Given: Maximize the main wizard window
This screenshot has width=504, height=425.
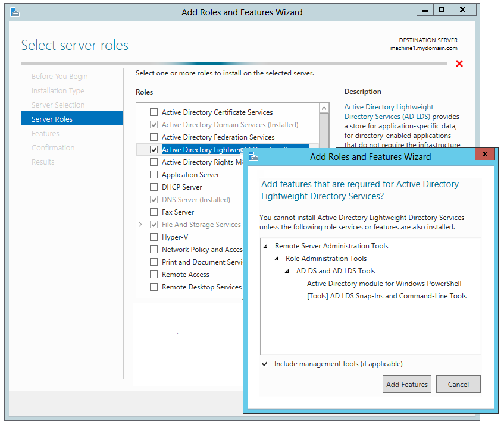Looking at the screenshot, I should (441, 10).
